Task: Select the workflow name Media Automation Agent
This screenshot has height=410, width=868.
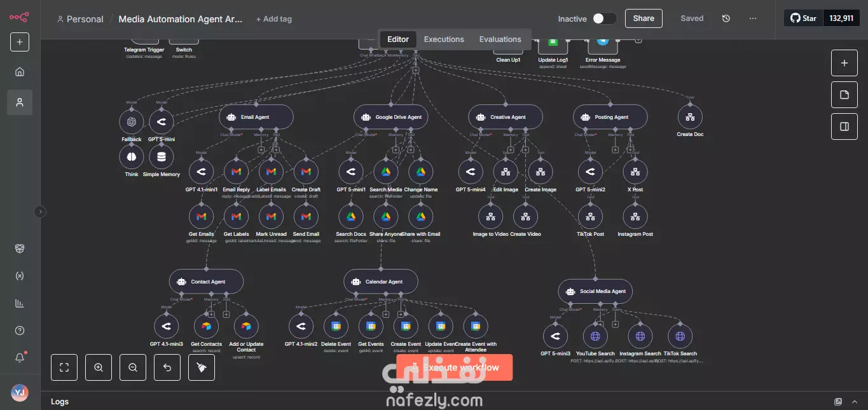Action: [x=181, y=19]
